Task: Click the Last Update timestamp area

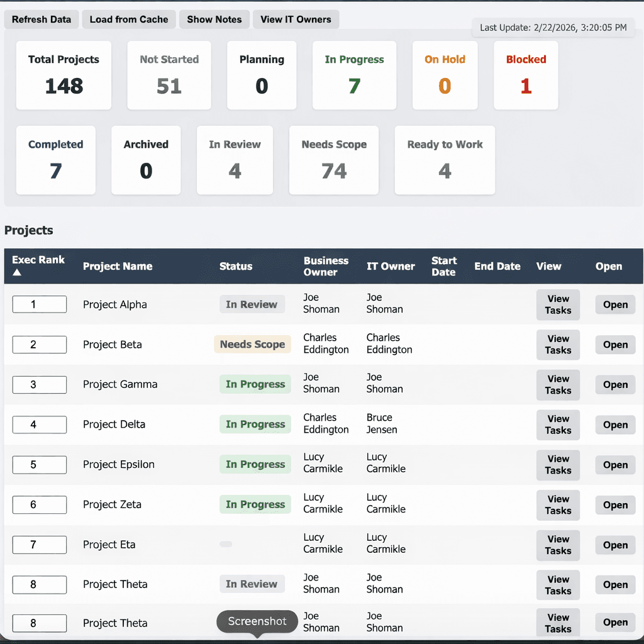Action: (553, 28)
